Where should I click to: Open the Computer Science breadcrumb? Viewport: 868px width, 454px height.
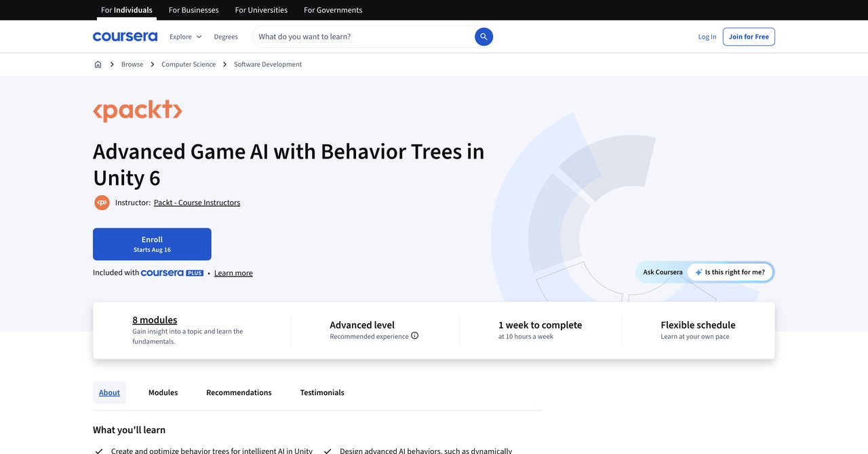189,64
